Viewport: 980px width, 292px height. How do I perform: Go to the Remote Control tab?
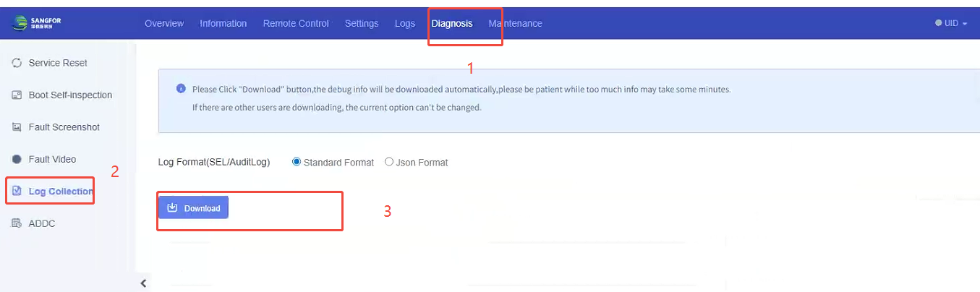296,23
